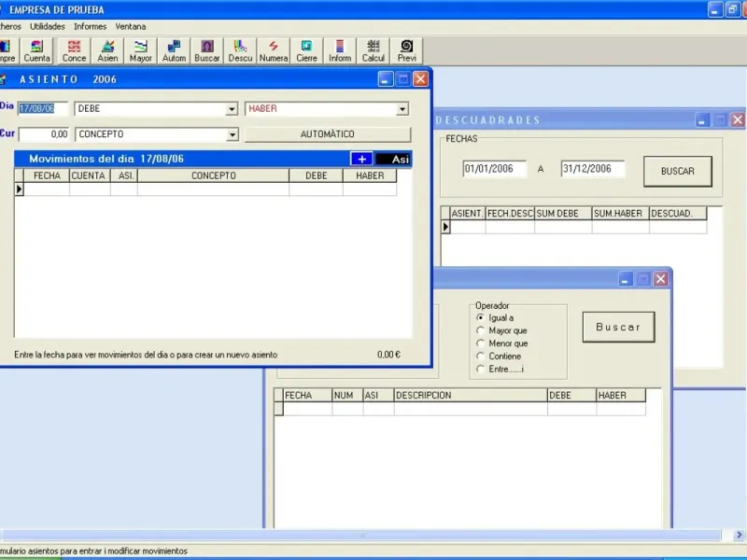This screenshot has height=560, width=747.
Task: Open the HABER combo box arrow
Action: (x=402, y=109)
